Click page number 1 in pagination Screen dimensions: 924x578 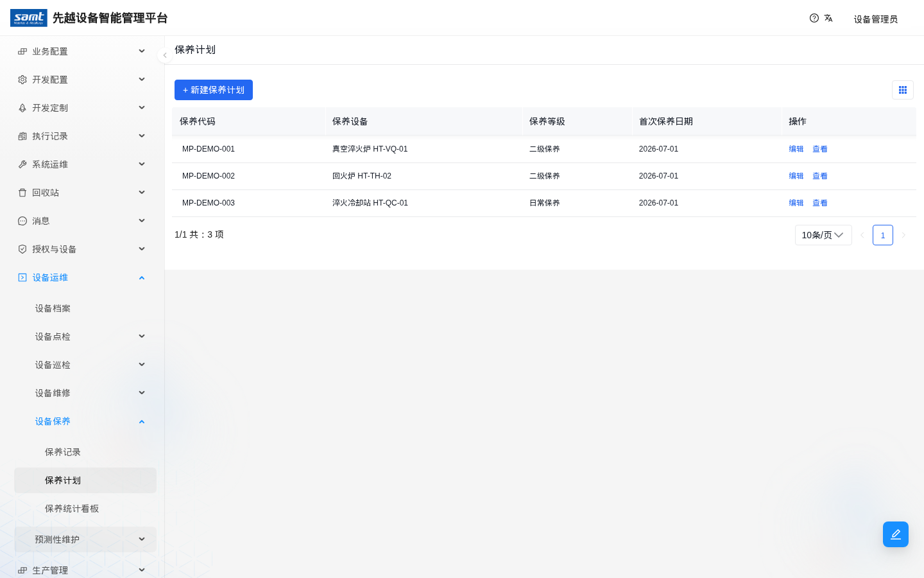883,235
